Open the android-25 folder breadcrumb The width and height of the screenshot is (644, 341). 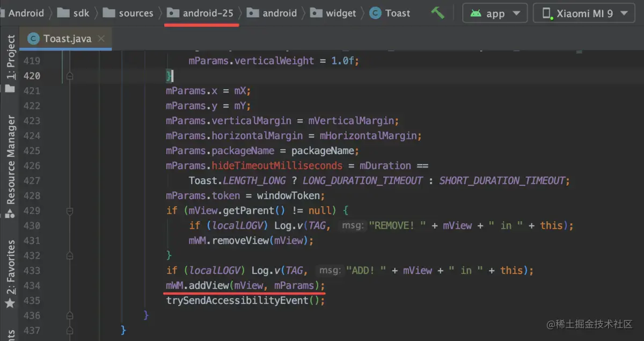pos(200,13)
